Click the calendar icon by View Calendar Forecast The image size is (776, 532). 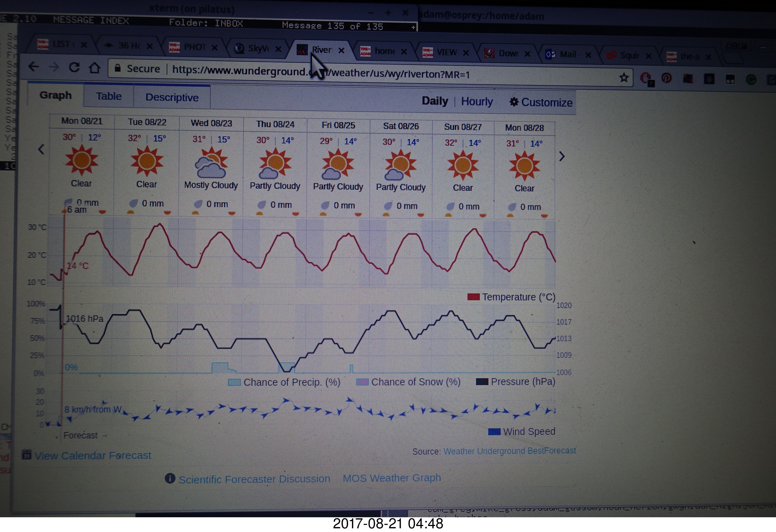click(26, 454)
